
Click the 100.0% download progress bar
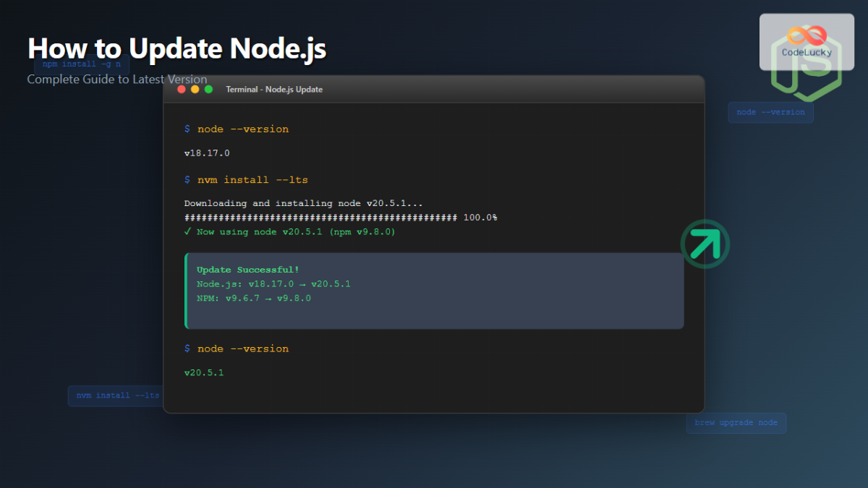coord(340,217)
